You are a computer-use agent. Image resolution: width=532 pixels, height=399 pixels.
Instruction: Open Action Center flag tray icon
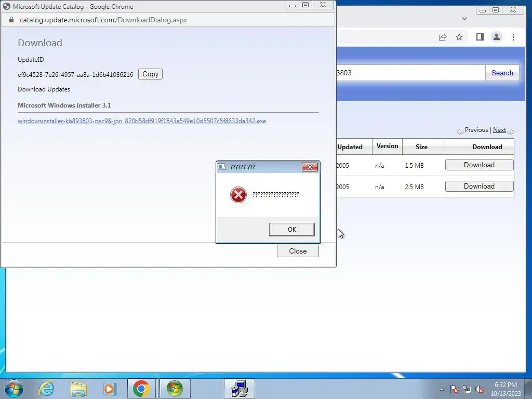pyautogui.click(x=454, y=389)
